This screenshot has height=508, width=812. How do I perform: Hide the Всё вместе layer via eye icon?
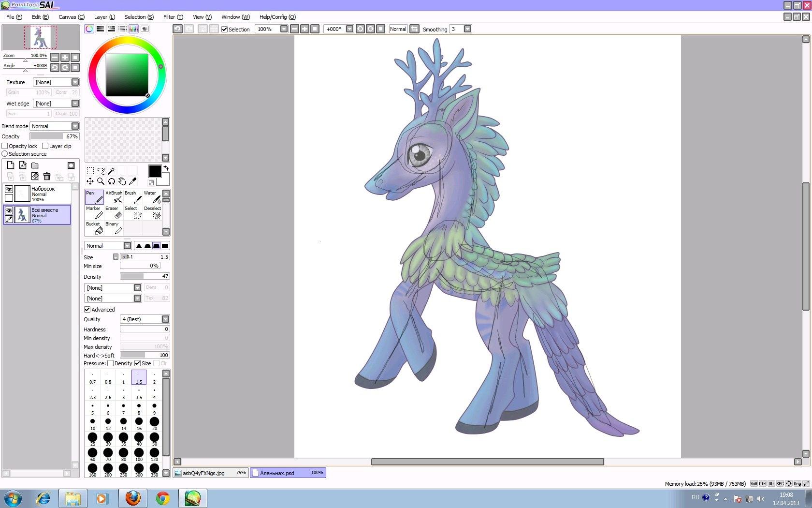pyautogui.click(x=9, y=210)
